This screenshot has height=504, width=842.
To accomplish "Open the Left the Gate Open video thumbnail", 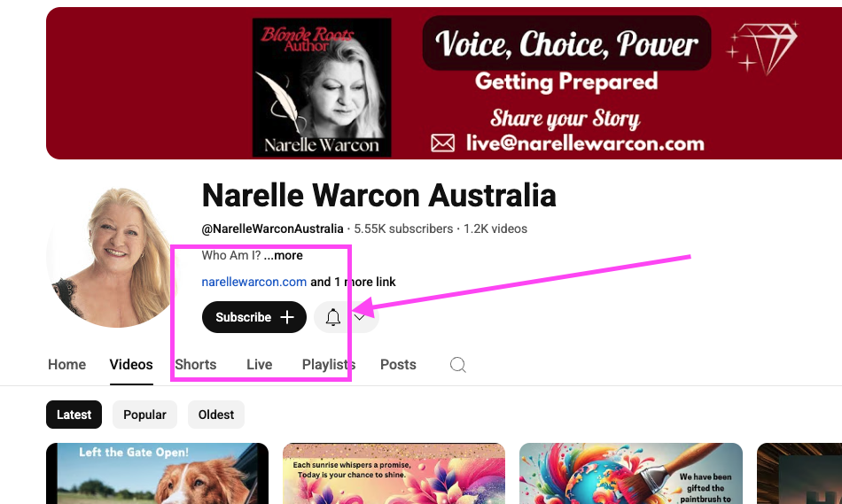I will 158,473.
